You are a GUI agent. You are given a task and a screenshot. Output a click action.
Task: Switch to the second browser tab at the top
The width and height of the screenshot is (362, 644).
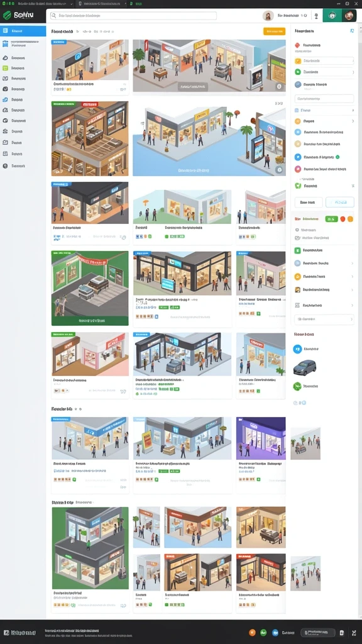tap(101, 3)
